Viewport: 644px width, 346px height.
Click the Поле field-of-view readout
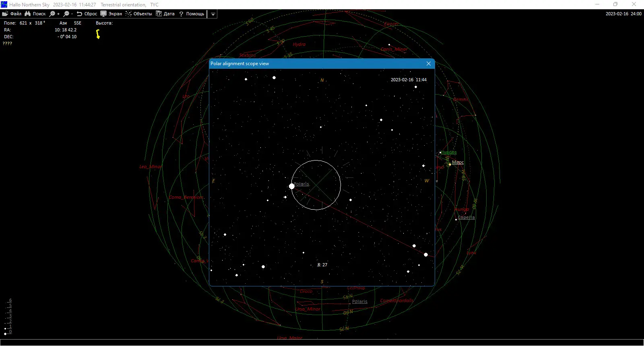[25, 23]
